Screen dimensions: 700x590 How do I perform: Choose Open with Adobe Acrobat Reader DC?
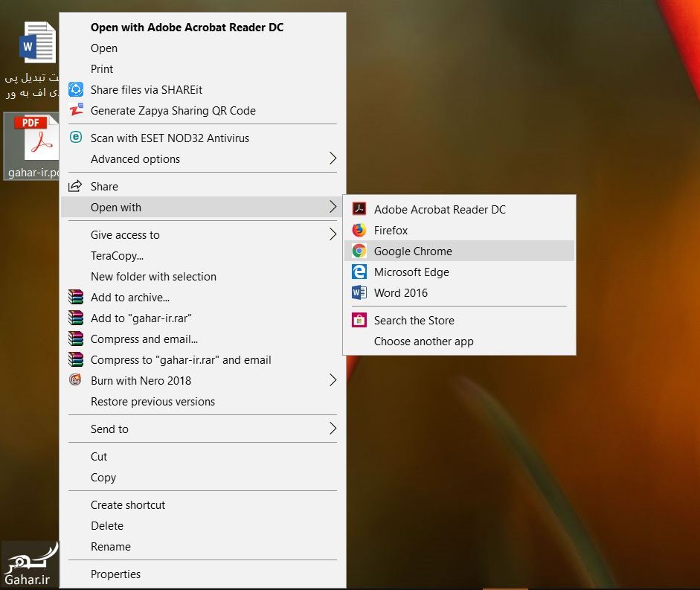(202, 28)
